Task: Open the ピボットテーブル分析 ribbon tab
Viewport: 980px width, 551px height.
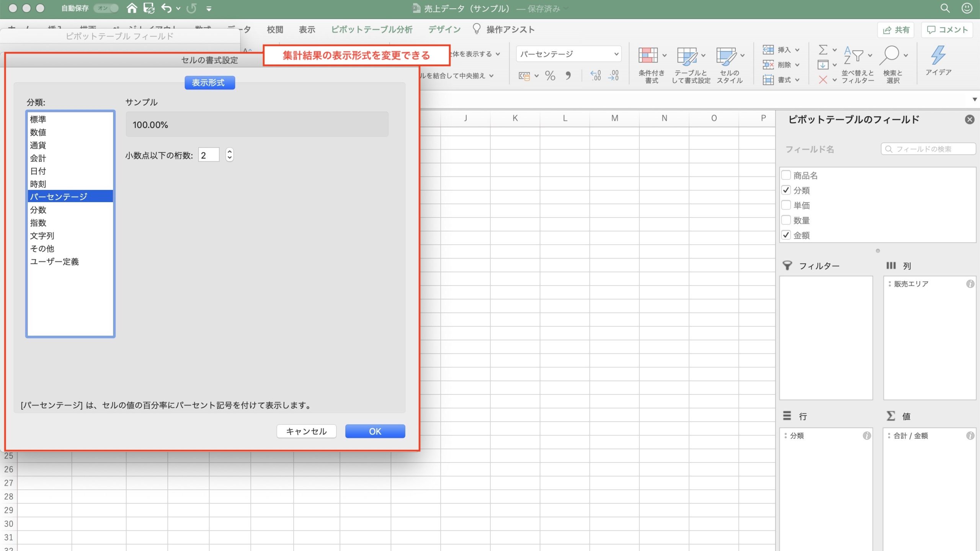Action: 371,29
